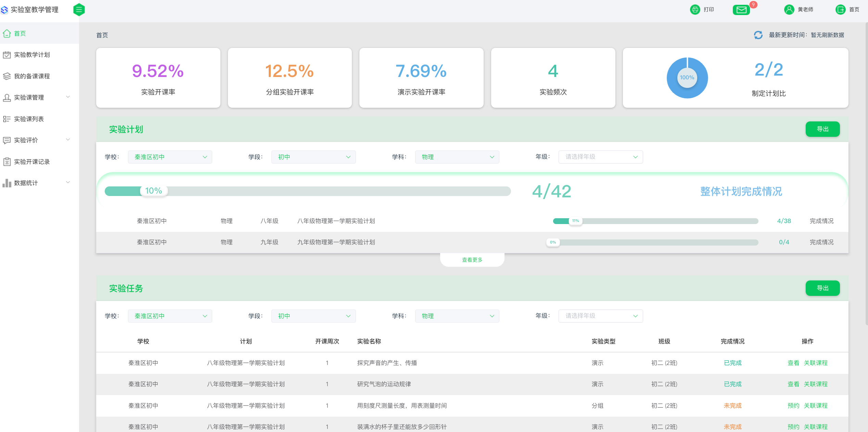Open the 学科 dropdown in 实验任务
Image resolution: width=868 pixels, height=432 pixels.
[x=457, y=316]
